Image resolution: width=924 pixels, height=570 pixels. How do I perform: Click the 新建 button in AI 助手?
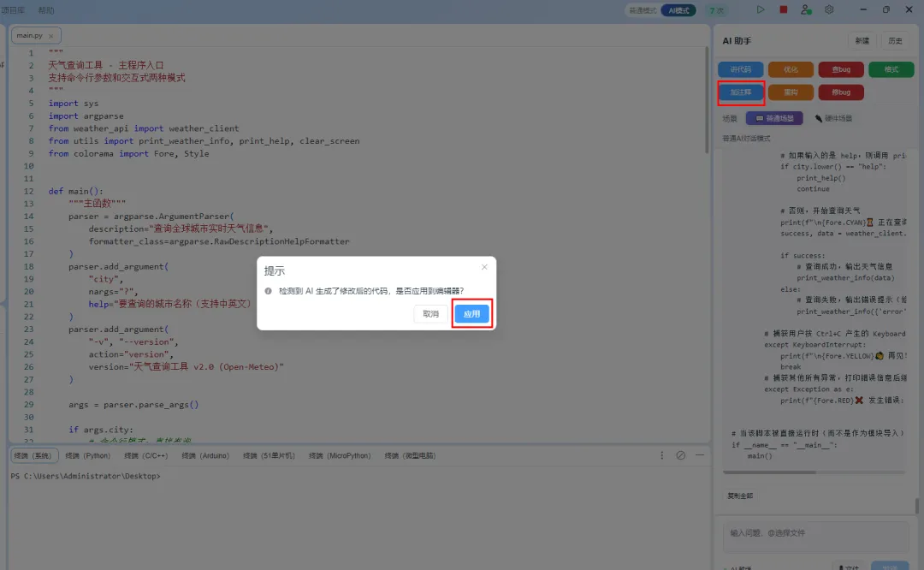[x=862, y=41]
